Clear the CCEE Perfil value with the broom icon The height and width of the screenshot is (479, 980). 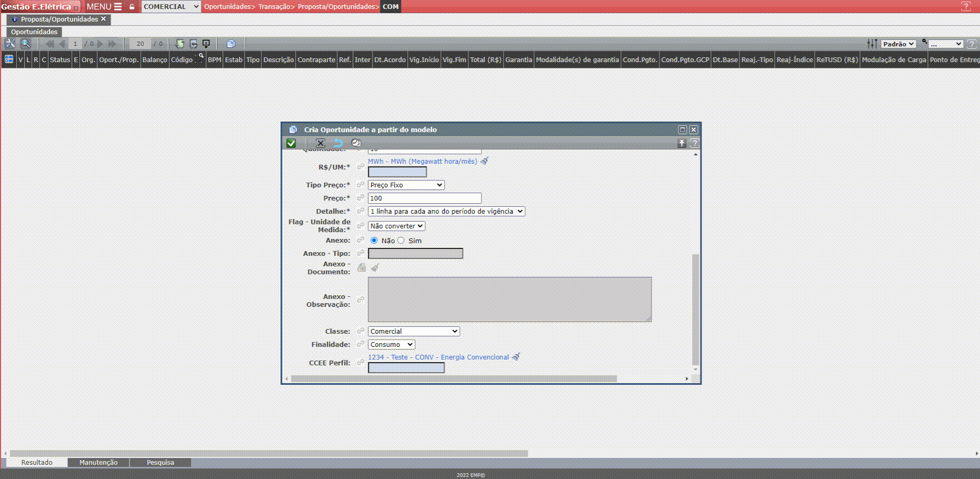click(x=516, y=357)
